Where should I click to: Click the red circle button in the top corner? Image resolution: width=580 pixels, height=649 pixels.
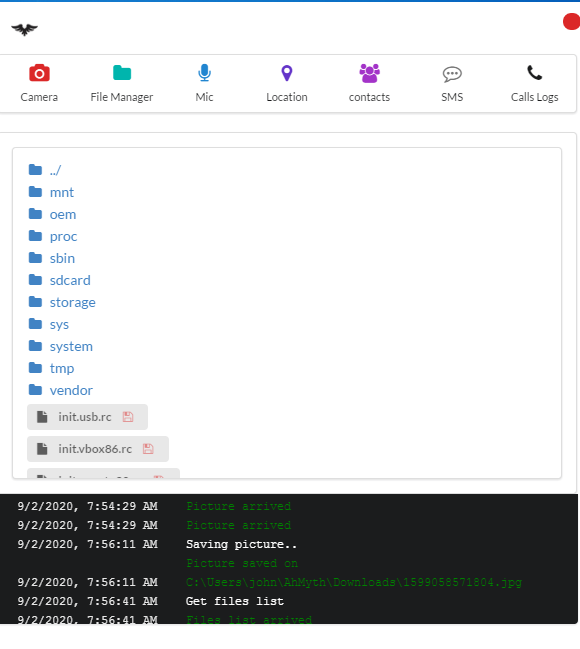(x=571, y=22)
